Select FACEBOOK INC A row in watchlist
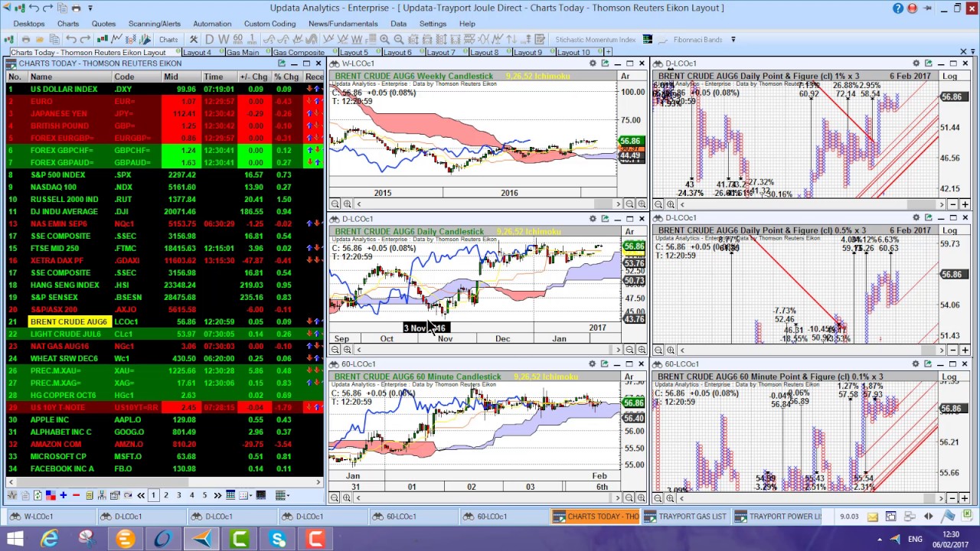The width and height of the screenshot is (980, 551). pyautogui.click(x=165, y=468)
